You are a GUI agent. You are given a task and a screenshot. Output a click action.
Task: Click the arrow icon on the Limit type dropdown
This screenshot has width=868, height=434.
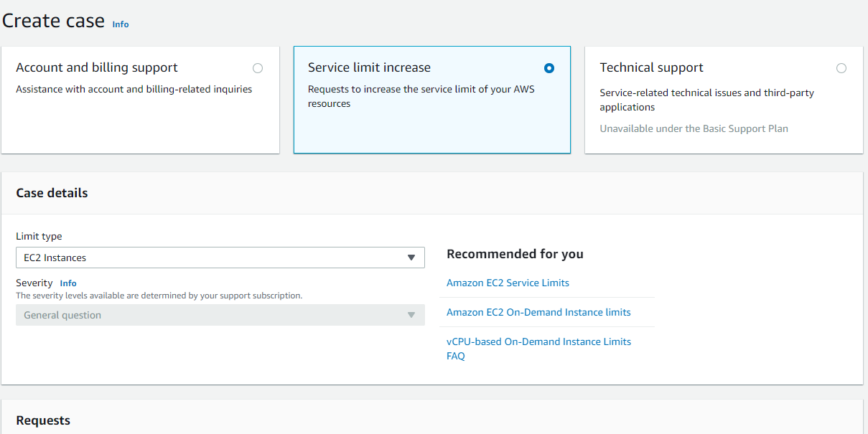(x=411, y=258)
